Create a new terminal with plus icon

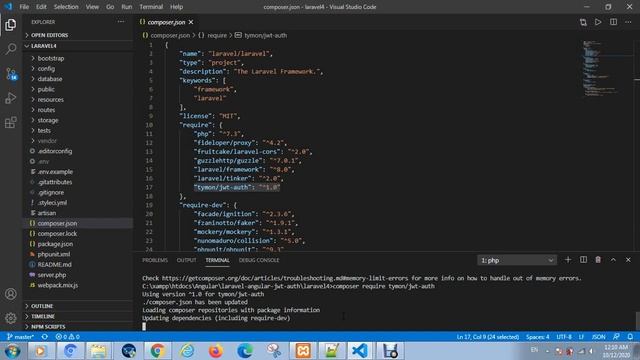[568, 260]
